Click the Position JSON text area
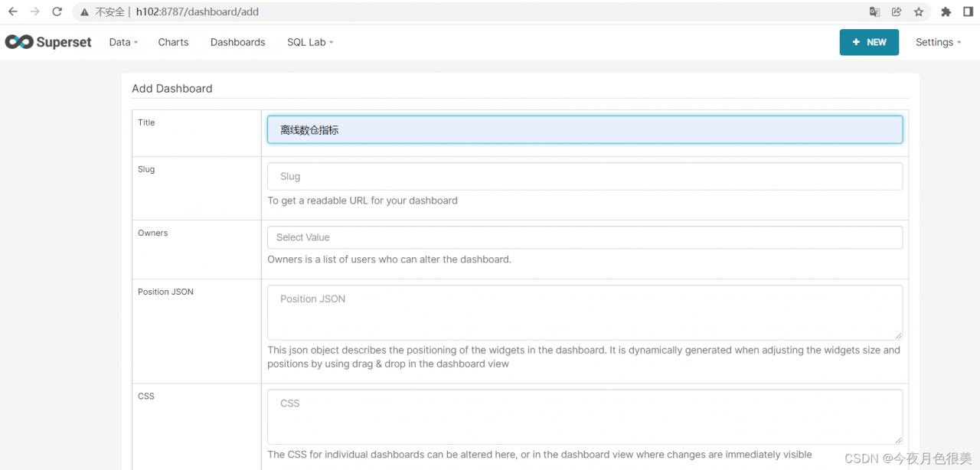Viewport: 980px width, 470px height. click(x=585, y=312)
